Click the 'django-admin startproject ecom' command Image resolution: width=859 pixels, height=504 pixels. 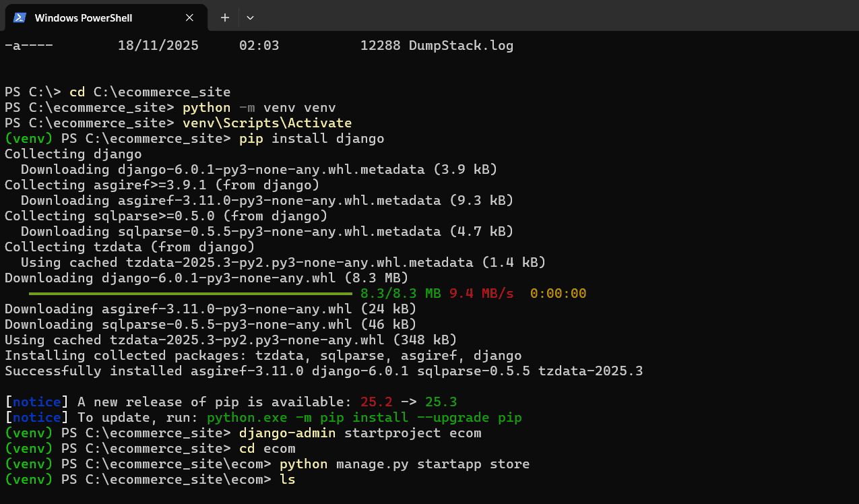point(360,433)
